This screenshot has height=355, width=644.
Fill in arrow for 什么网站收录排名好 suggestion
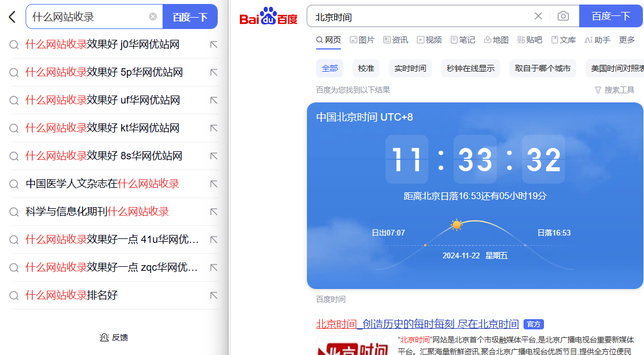point(214,295)
